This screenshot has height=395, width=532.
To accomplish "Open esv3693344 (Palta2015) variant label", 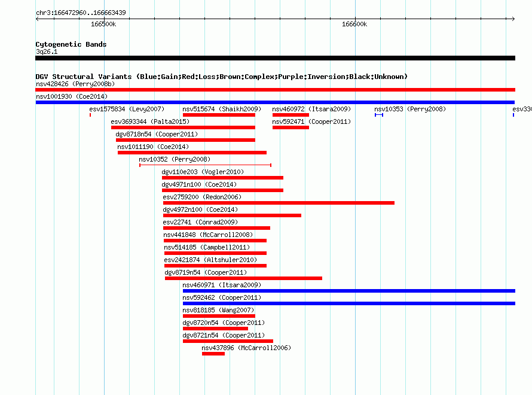I will (x=150, y=121).
